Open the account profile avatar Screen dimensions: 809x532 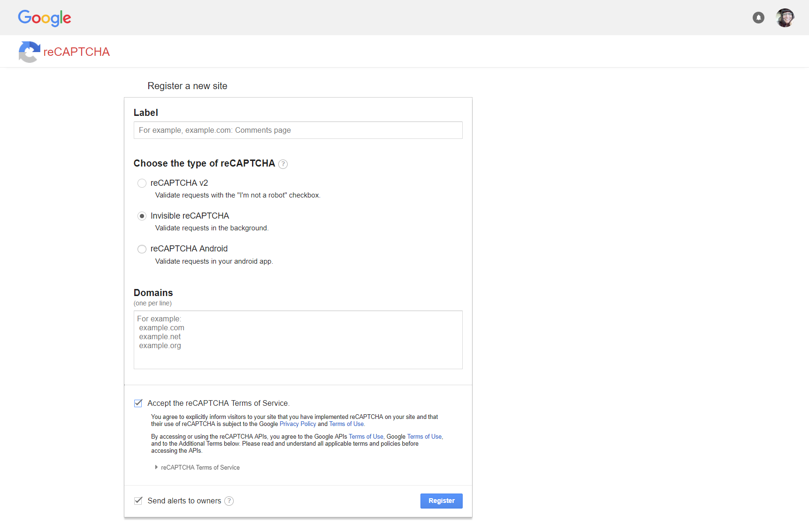[785, 18]
